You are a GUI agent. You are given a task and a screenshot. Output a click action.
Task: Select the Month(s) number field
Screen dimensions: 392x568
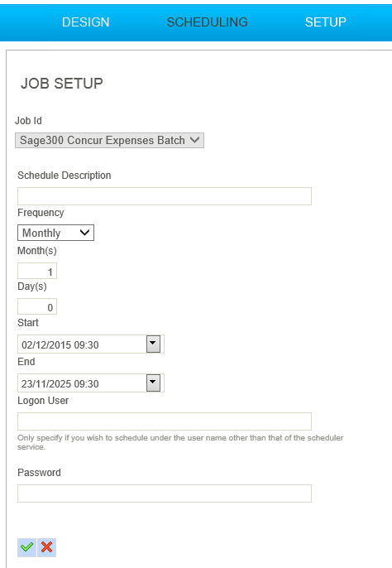37,271
